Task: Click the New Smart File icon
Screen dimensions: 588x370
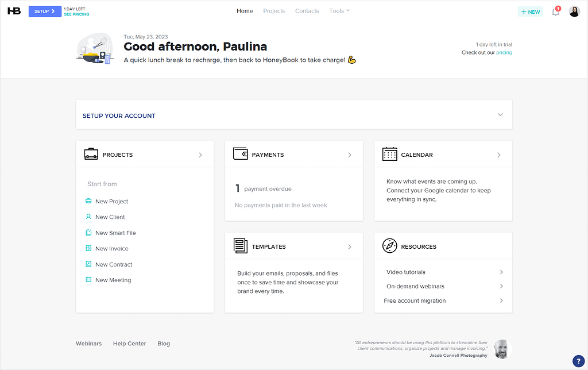Action: coord(88,232)
